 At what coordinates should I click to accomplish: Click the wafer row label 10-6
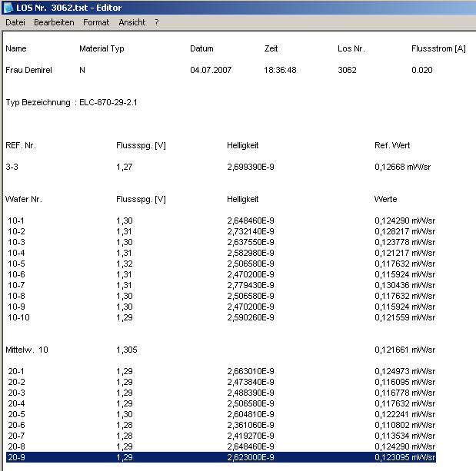(16, 274)
